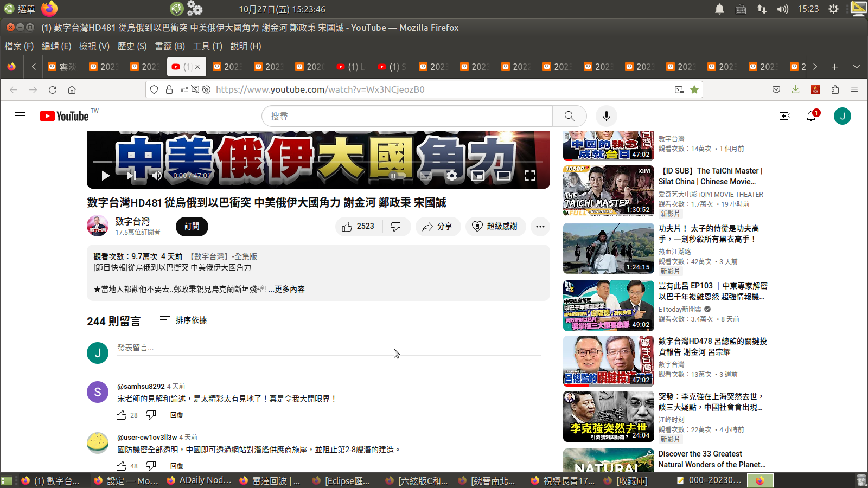Click the 發表留言 comment box

point(329,348)
